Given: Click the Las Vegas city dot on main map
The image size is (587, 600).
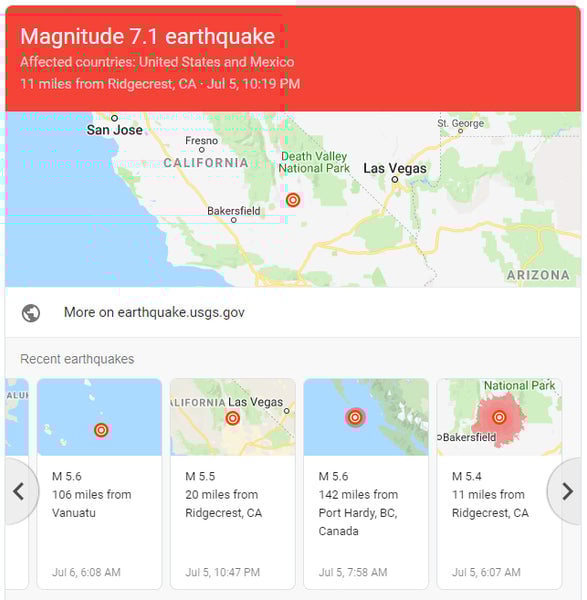Looking at the screenshot, I should click(395, 179).
